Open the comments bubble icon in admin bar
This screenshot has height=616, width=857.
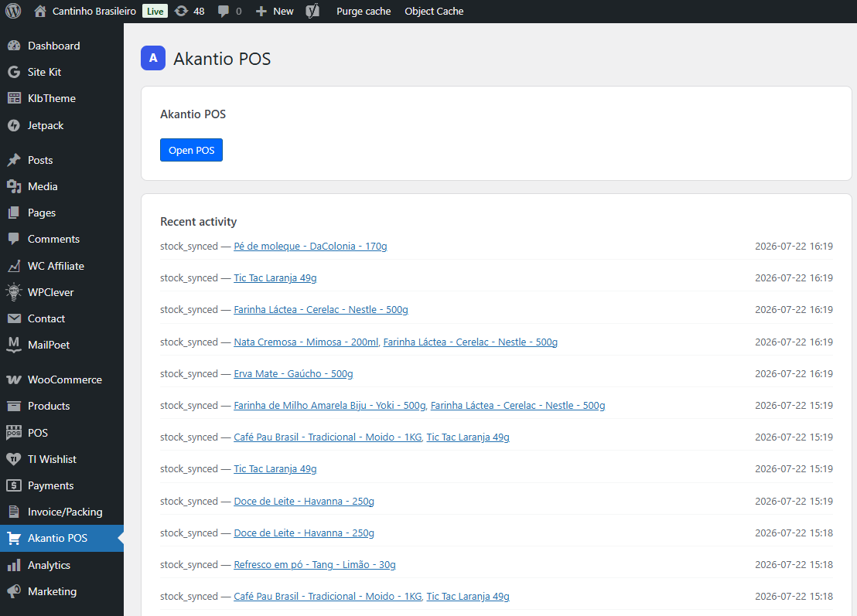(224, 12)
